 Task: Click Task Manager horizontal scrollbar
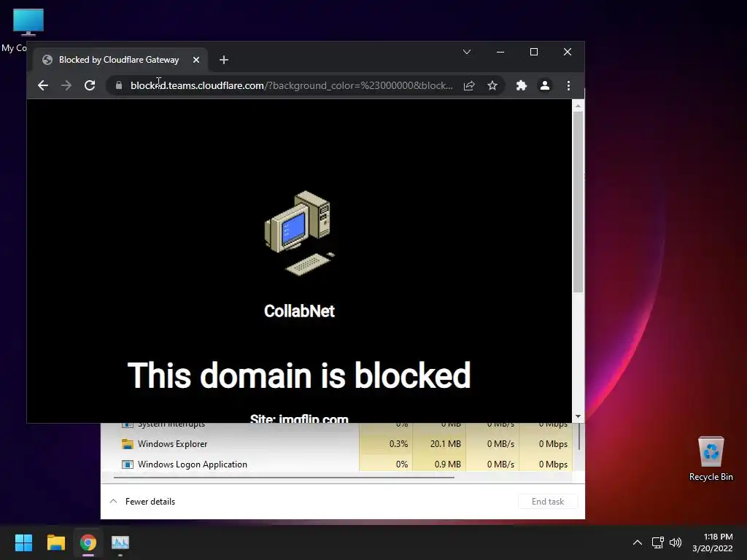[284, 477]
